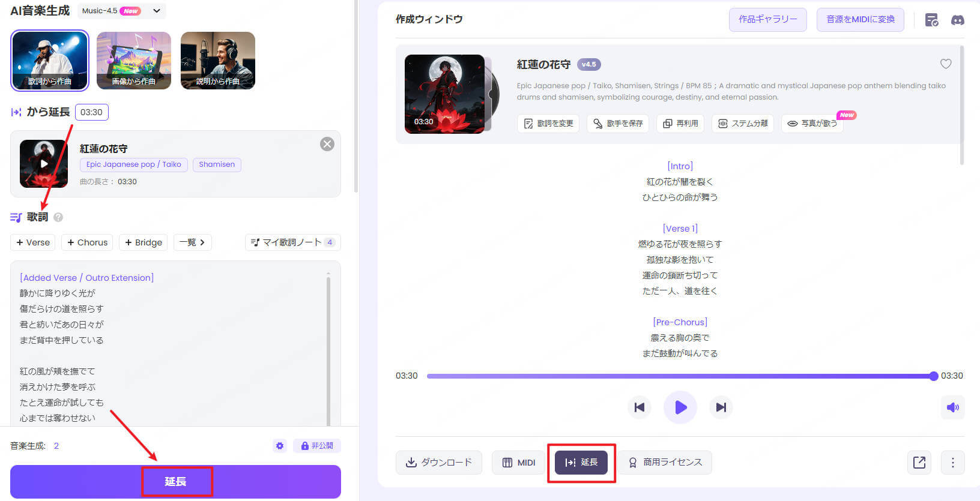This screenshot has width=980, height=501.
Task: Click the MIDI button
Action: 519,463
